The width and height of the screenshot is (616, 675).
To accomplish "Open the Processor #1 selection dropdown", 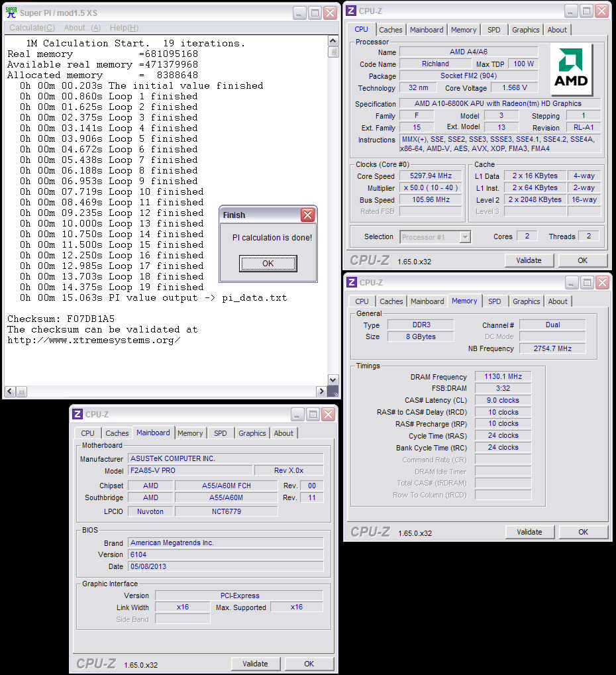I will 465,236.
